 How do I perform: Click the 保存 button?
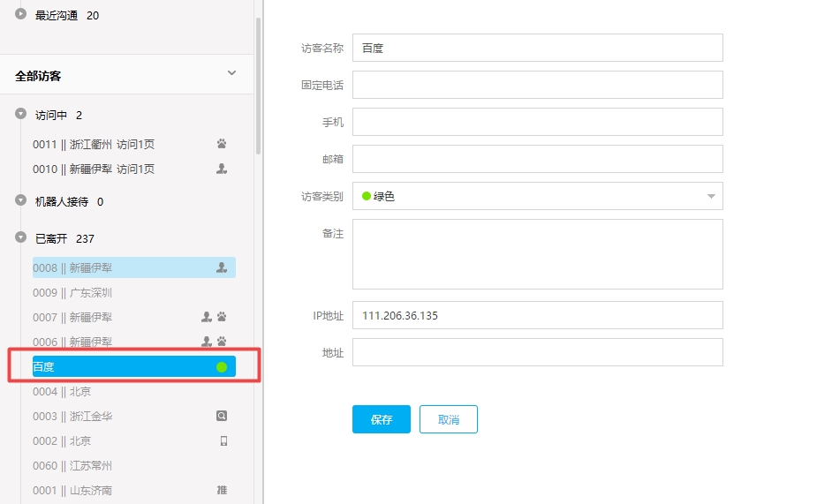pos(381,420)
